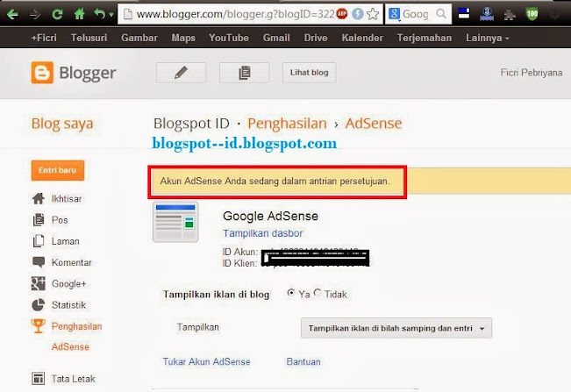Open Terjemahan in Google bar
The image size is (571, 392).
pyautogui.click(x=425, y=38)
